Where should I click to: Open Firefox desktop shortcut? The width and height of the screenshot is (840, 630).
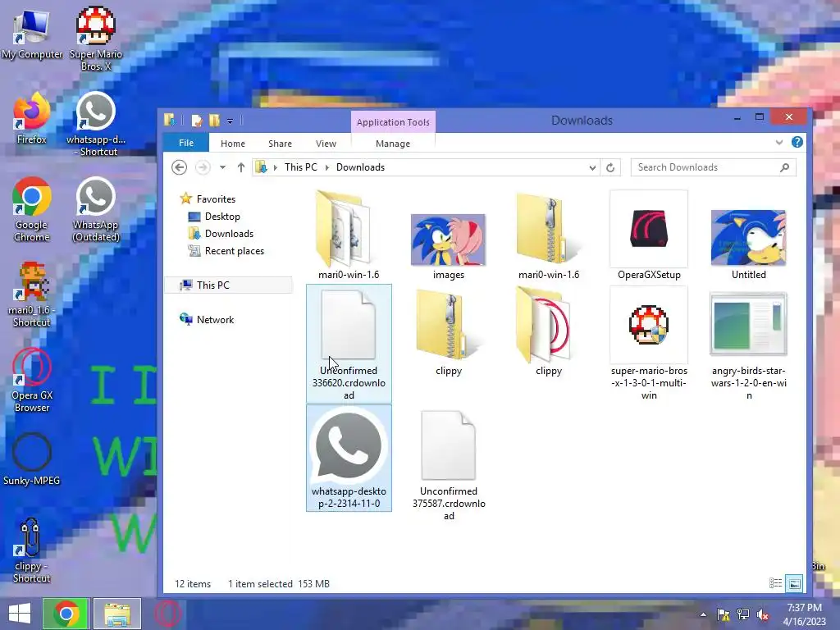(32, 119)
